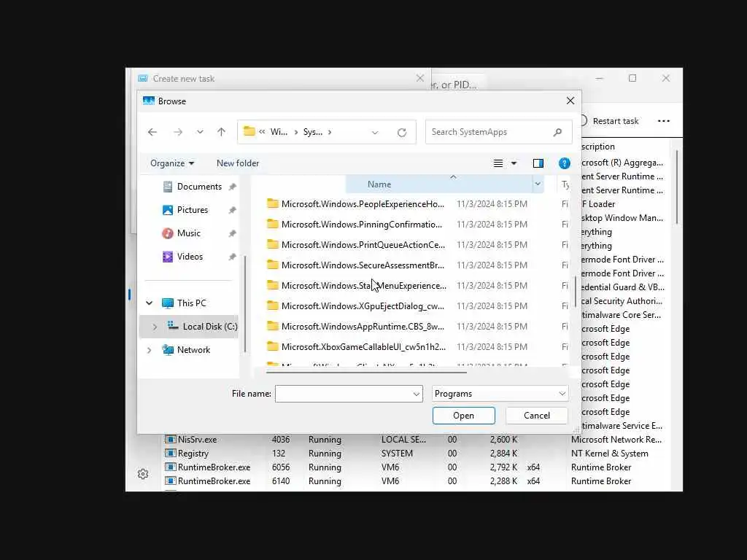Toggle the preview pane
Screen dimensions: 747x560
(x=538, y=163)
